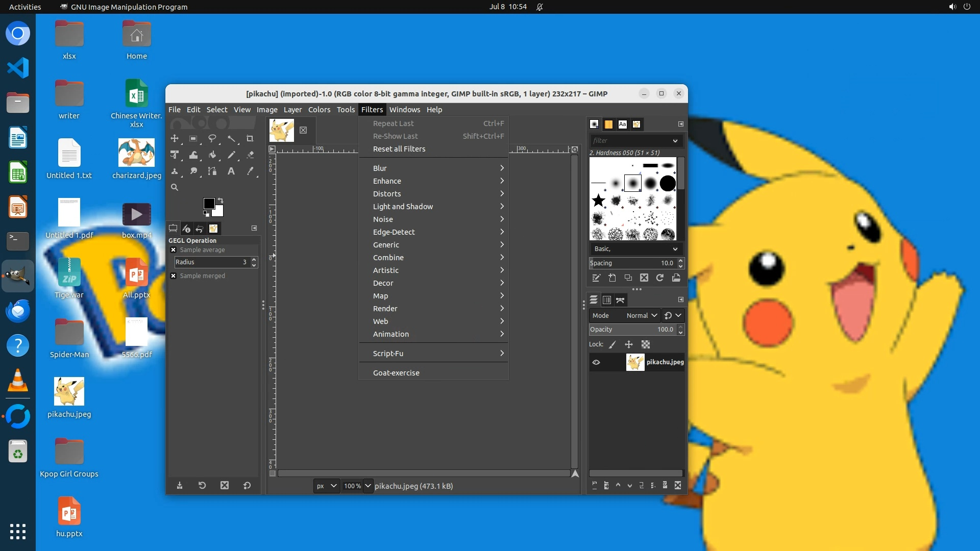
Task: Select the Crop tool
Action: point(250,138)
